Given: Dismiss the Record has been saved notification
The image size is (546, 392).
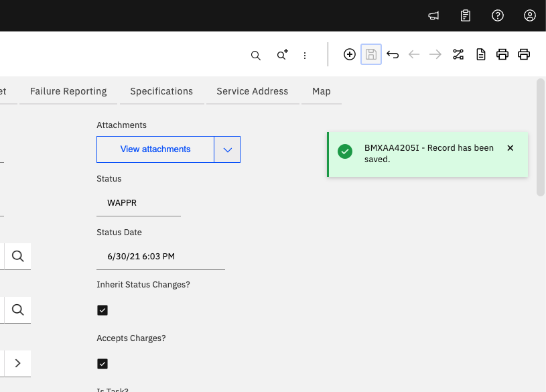Looking at the screenshot, I should [x=510, y=148].
